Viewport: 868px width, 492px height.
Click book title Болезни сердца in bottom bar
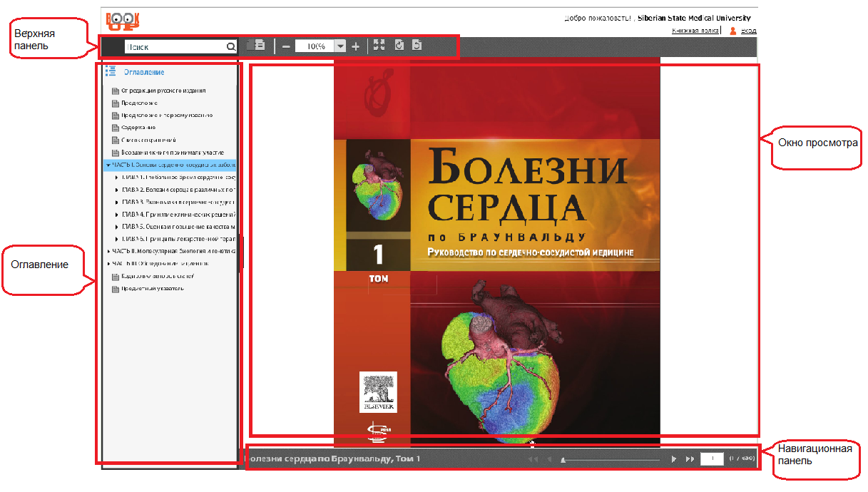coord(333,458)
